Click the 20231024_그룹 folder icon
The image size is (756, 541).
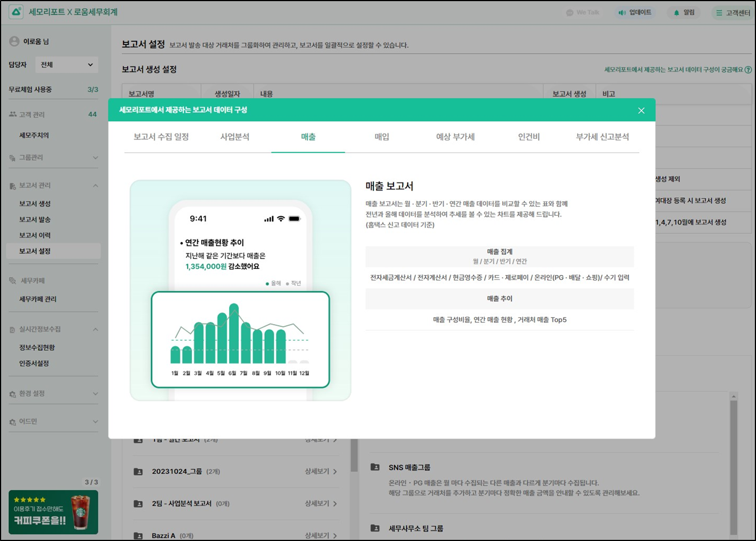(x=138, y=472)
